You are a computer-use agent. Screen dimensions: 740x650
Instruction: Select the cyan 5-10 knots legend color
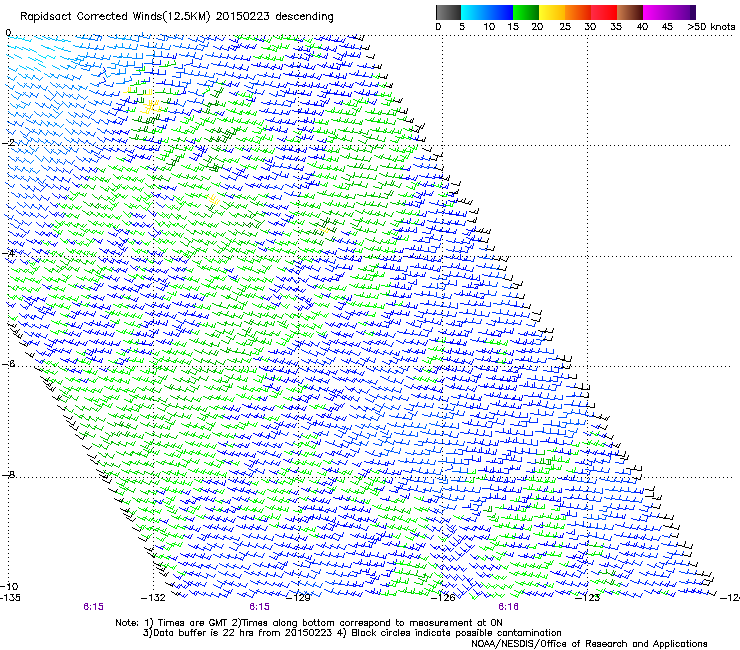(474, 12)
